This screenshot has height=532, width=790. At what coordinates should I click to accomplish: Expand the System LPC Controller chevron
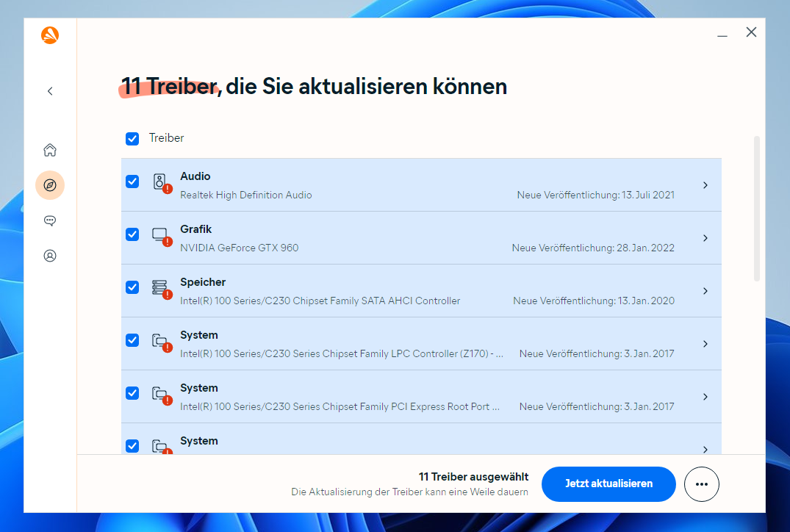point(705,344)
